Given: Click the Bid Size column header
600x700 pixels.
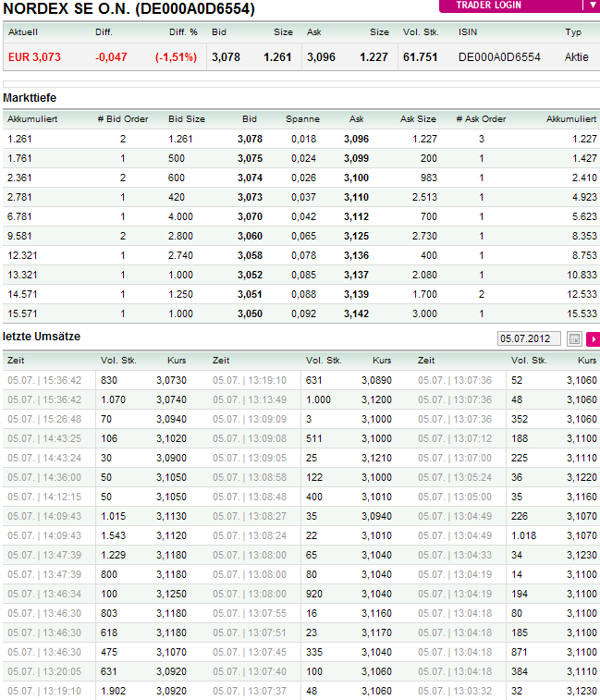Looking at the screenshot, I should coord(187,119).
